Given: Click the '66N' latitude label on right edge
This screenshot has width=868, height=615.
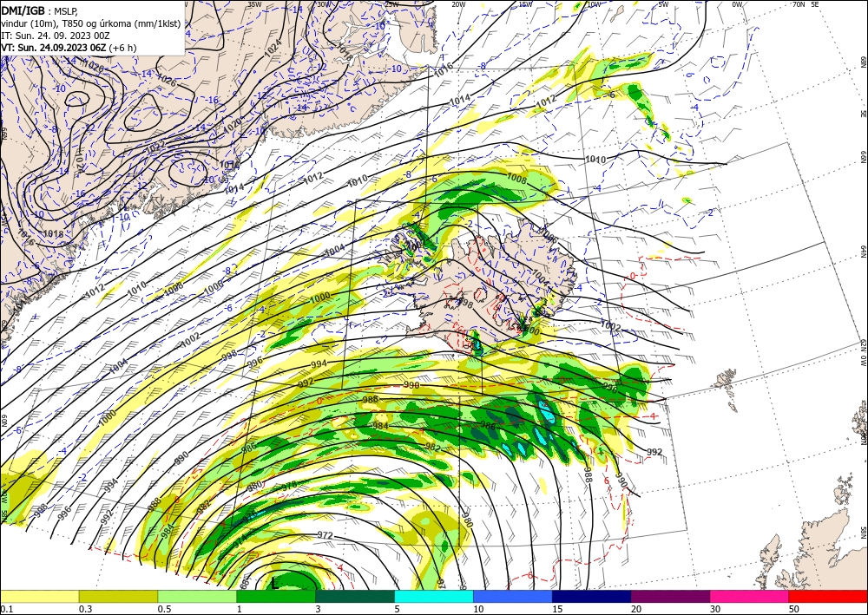Looking at the screenshot, I should [x=864, y=157].
